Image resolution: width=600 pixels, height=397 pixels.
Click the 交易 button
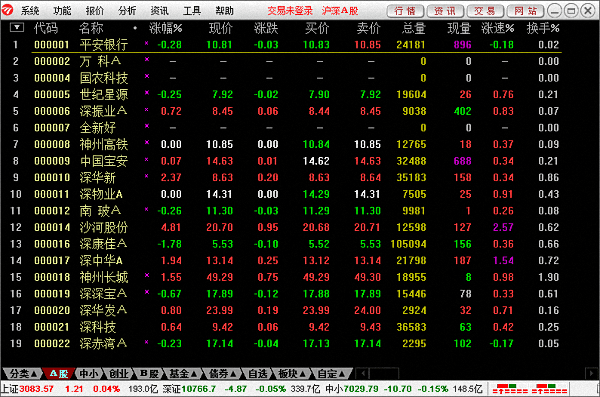point(484,11)
